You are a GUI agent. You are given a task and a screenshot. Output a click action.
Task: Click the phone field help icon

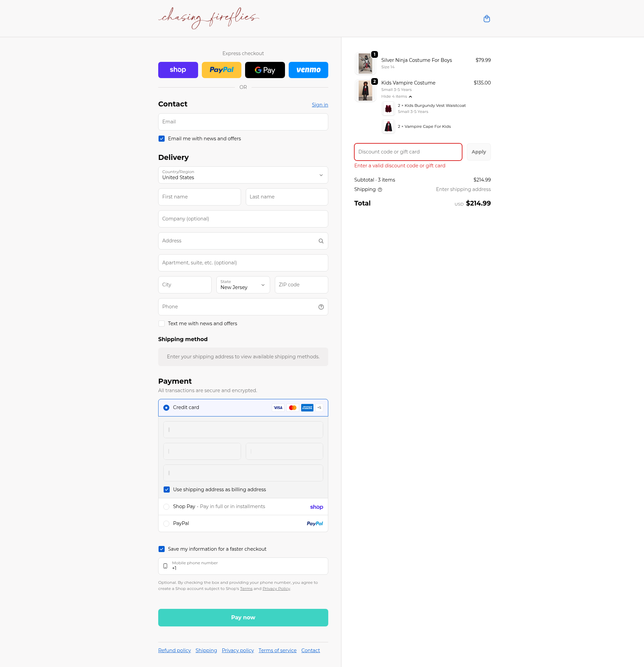point(320,307)
